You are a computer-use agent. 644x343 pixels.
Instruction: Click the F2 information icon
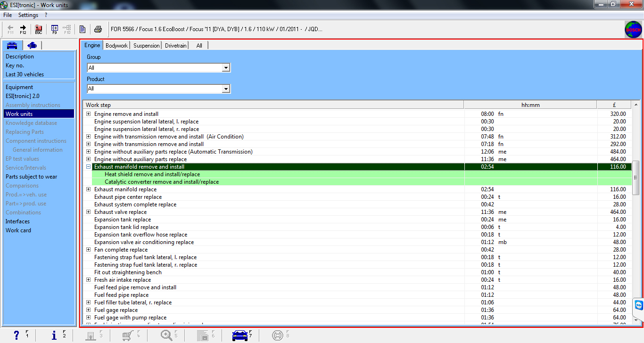54,335
